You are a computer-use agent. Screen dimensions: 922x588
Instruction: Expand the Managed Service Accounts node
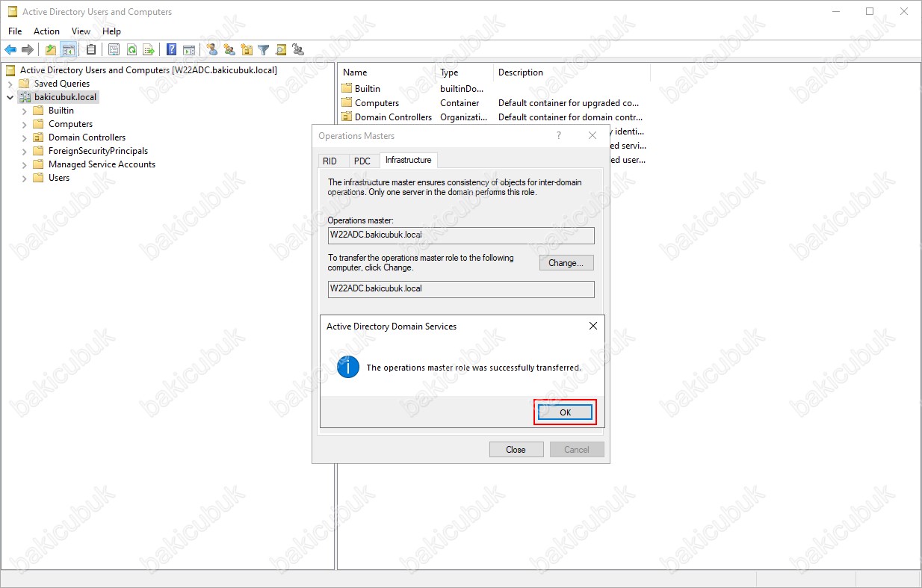point(25,164)
